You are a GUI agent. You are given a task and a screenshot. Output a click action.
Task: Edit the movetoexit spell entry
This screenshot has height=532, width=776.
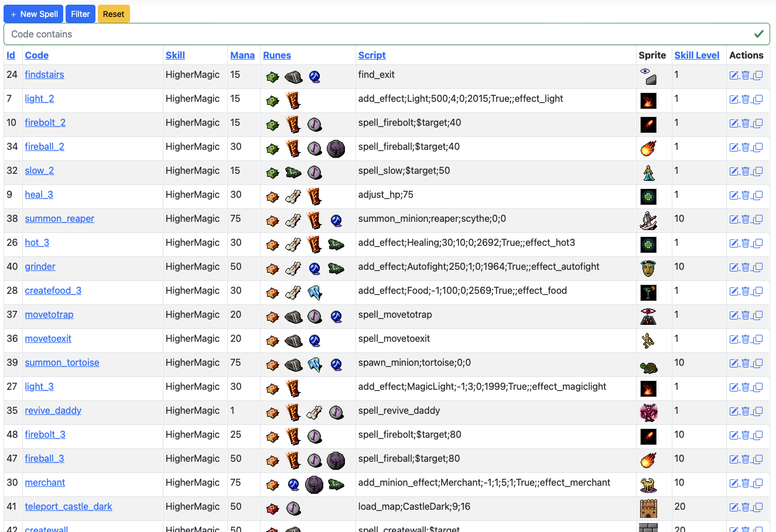[734, 339]
